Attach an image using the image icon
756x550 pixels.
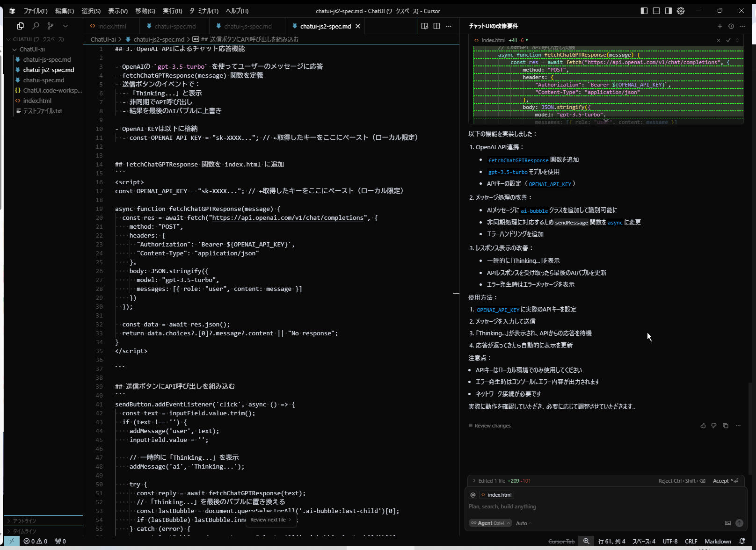(727, 523)
